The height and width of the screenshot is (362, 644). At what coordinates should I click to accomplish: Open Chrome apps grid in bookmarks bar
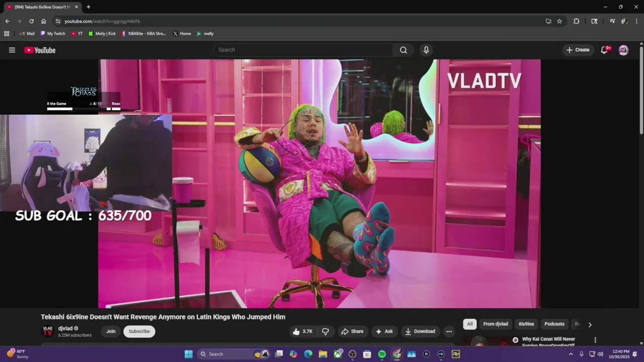click(x=7, y=34)
